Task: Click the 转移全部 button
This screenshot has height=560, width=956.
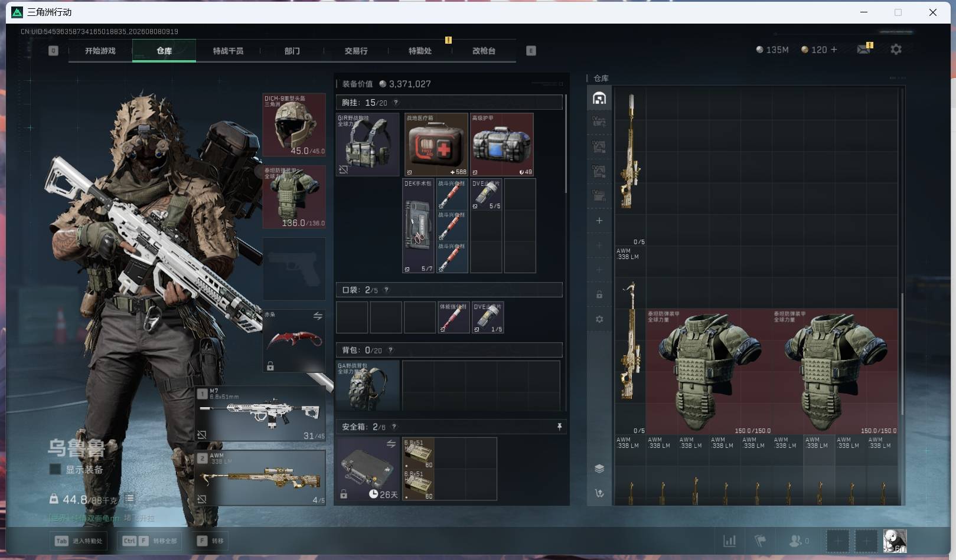Action: 150,541
